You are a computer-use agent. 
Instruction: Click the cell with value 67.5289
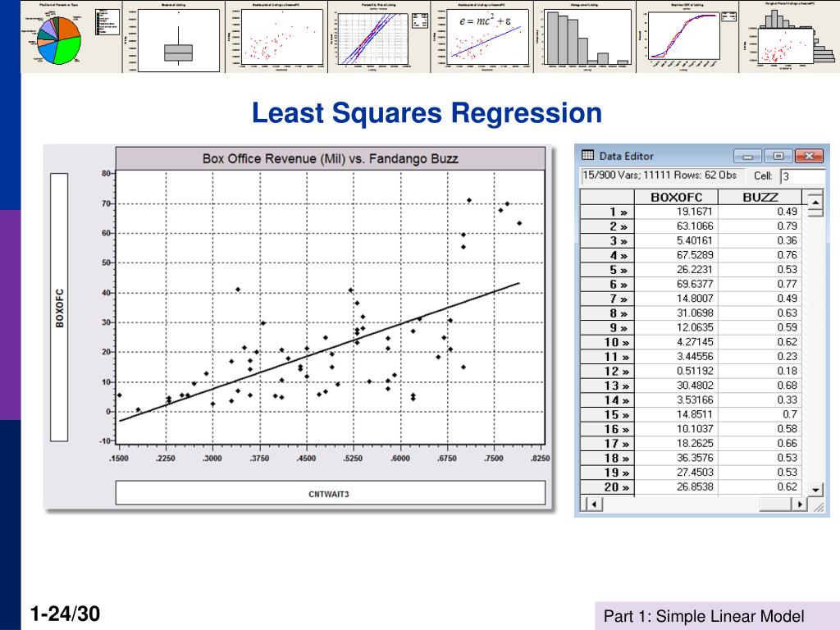click(x=676, y=255)
